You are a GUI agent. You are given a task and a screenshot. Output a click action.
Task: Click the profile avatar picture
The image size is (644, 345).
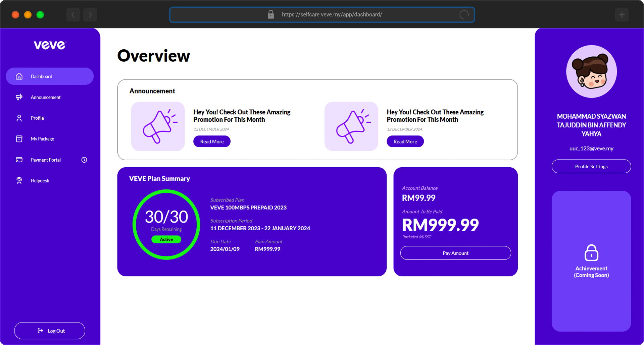591,71
